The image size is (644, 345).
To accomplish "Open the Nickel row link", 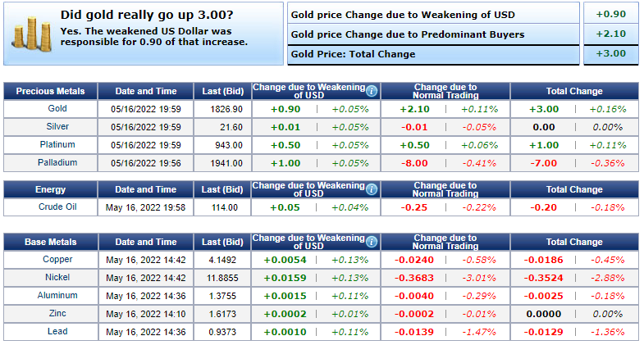I will (x=57, y=278).
